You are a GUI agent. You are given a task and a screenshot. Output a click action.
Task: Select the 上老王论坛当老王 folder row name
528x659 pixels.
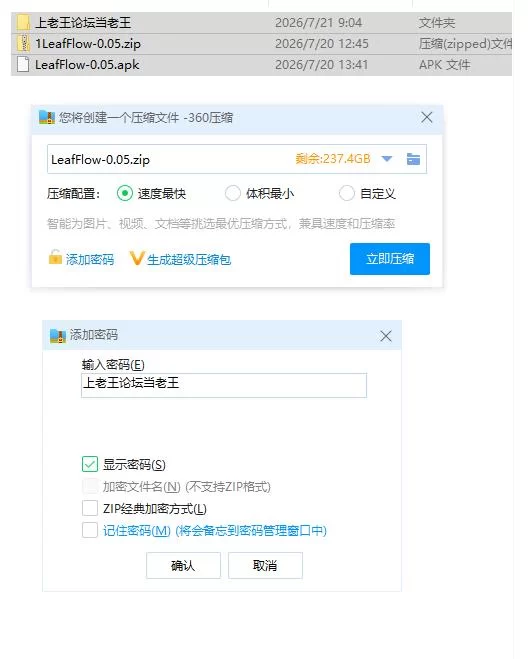tap(83, 22)
